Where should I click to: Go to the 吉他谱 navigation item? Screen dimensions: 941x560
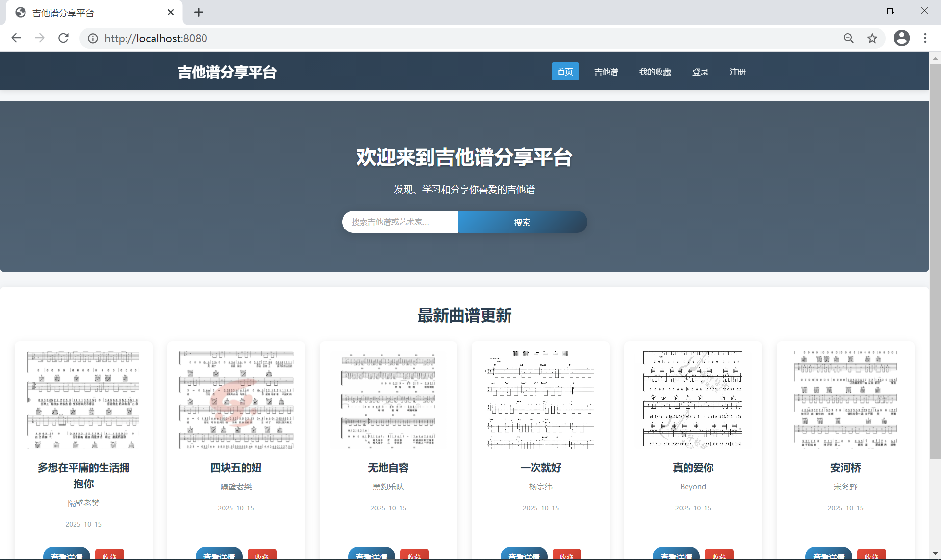(606, 72)
